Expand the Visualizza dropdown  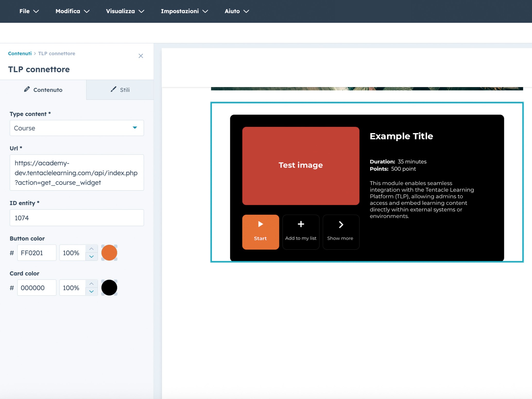[x=125, y=11]
